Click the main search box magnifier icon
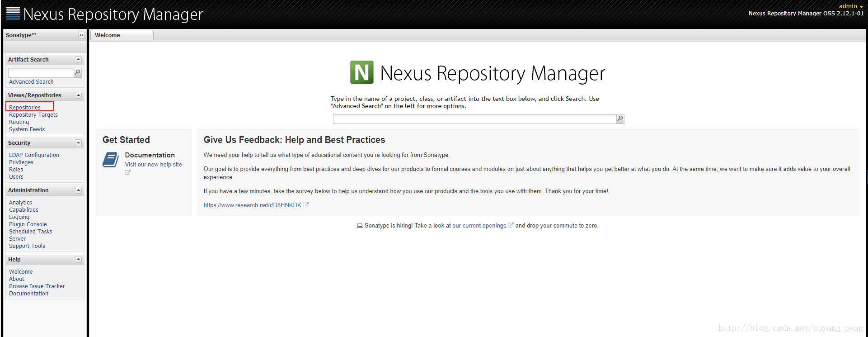 tap(620, 119)
